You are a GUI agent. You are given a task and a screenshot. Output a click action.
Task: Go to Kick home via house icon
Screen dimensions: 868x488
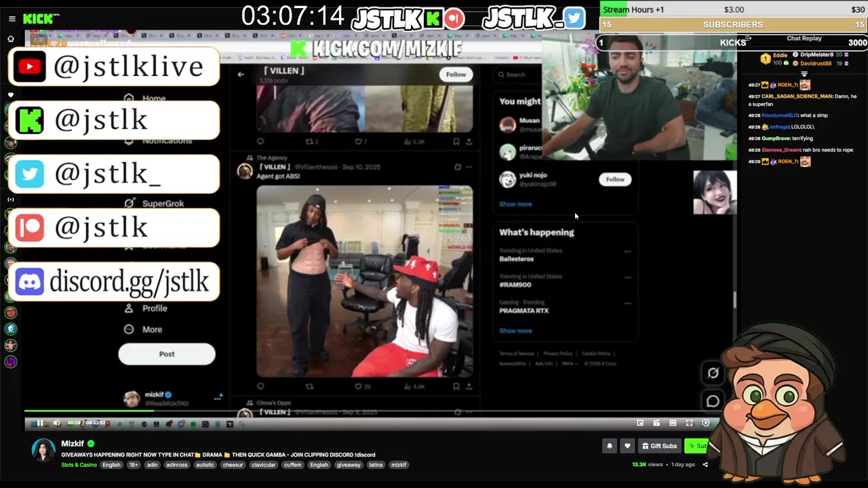(11, 39)
